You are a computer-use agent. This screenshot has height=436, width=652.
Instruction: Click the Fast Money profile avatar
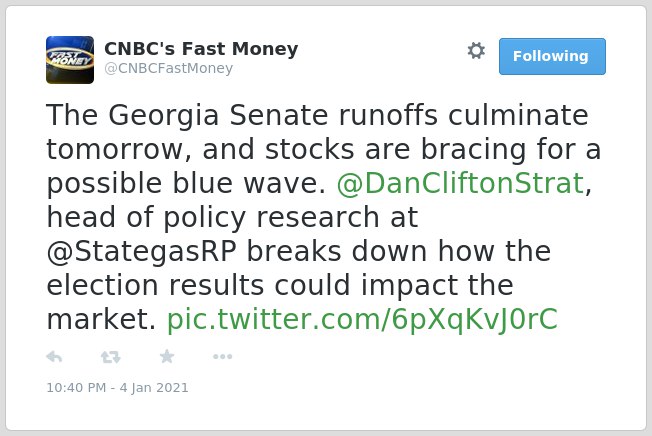coord(70,60)
